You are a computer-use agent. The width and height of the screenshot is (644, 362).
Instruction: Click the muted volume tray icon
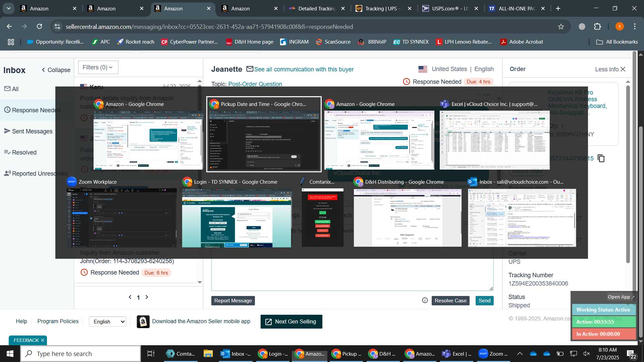tap(586, 354)
